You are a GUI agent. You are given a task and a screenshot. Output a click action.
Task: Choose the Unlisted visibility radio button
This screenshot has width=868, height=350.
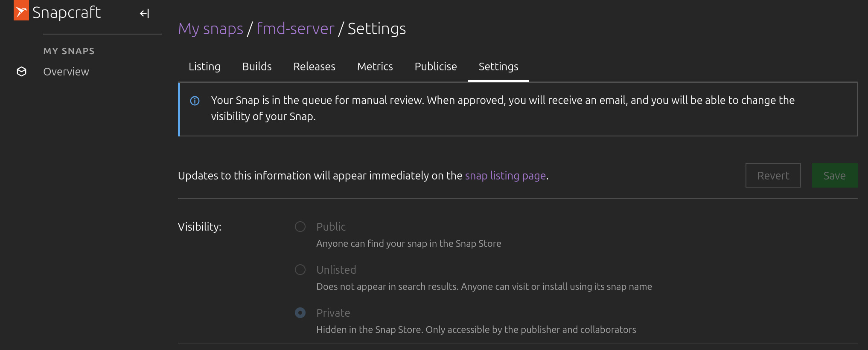300,270
